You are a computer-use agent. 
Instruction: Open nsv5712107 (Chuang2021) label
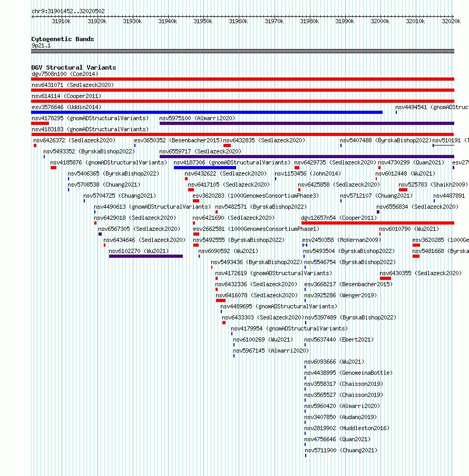tap(376, 196)
